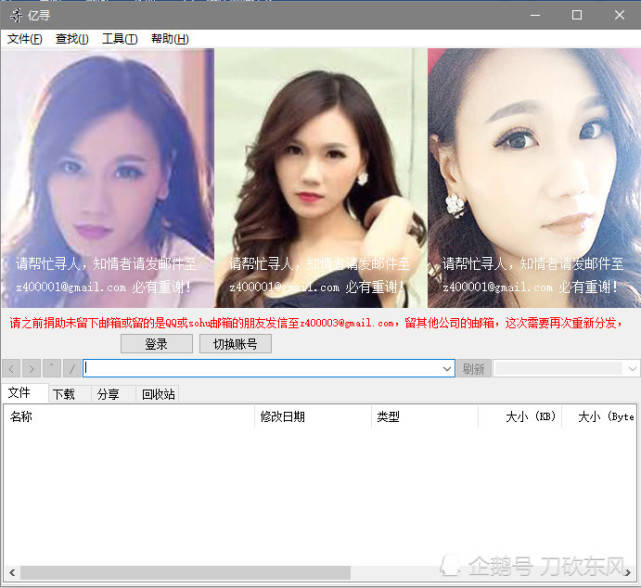Image resolution: width=641 pixels, height=588 pixels.
Task: Click the 登录 button
Action: [x=157, y=344]
